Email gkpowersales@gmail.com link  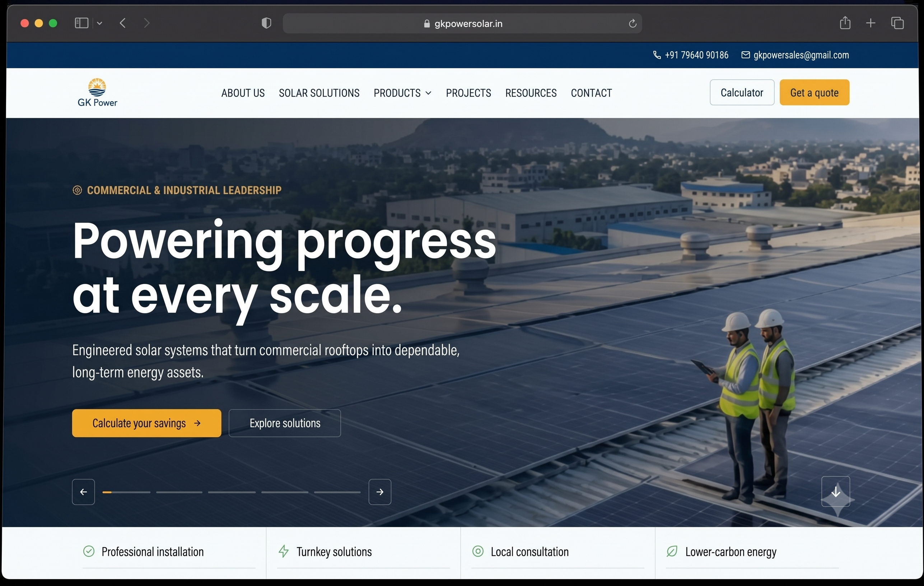[x=795, y=55]
